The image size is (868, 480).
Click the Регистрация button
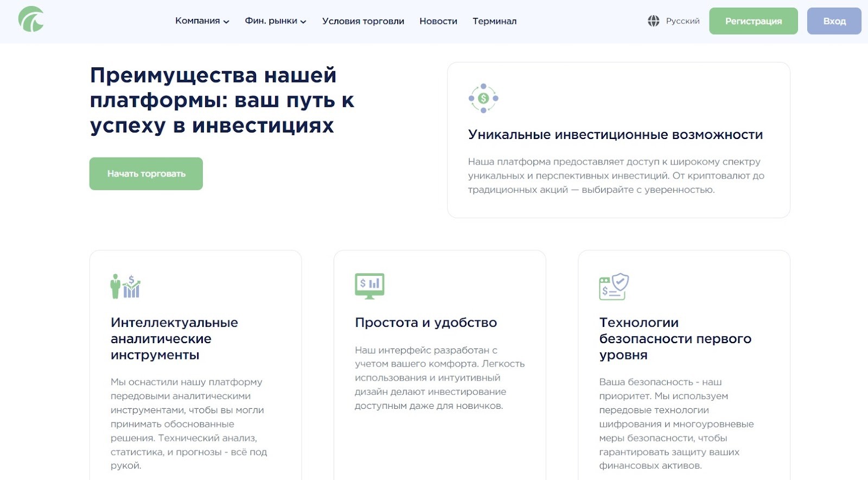coord(754,21)
